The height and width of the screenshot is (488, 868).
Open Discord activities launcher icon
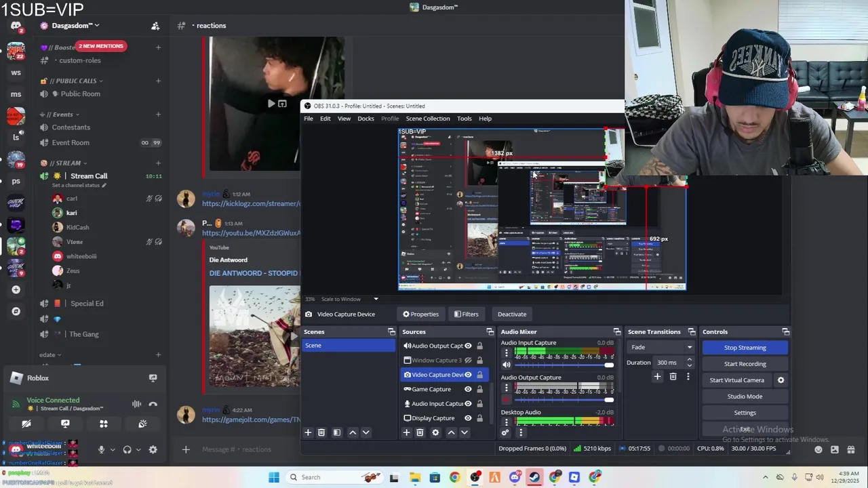[x=104, y=424]
